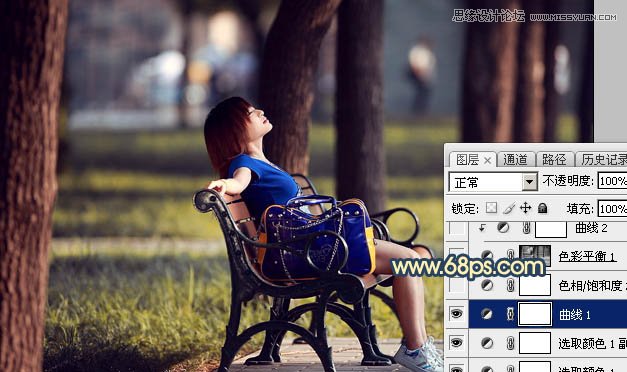Select the 色相/饱和度 layer name
The width and height of the screenshot is (627, 372).
click(593, 285)
